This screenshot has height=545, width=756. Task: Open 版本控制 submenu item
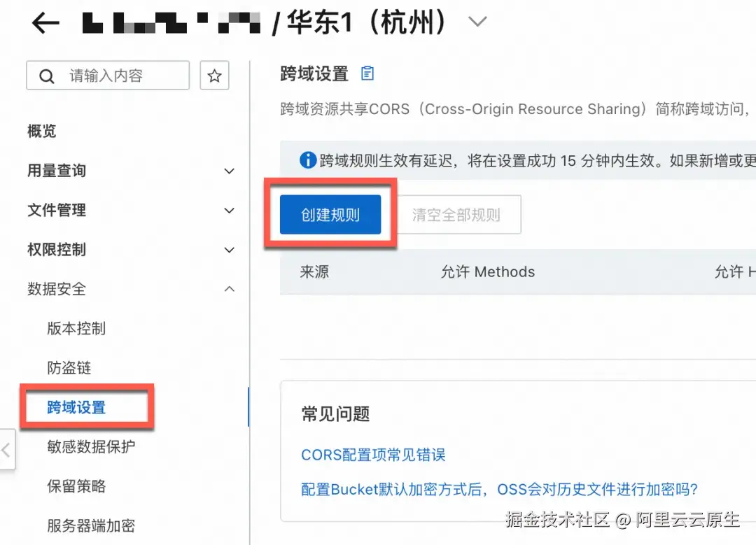tap(76, 329)
